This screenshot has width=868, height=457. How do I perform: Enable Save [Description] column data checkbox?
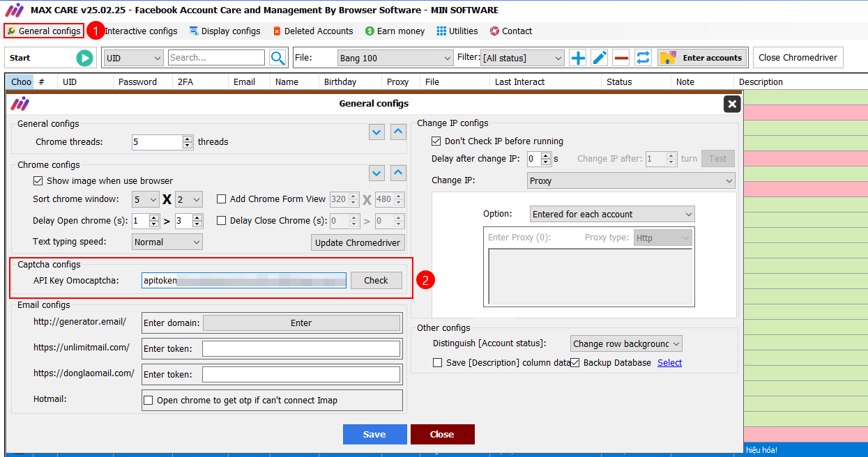[x=437, y=362]
